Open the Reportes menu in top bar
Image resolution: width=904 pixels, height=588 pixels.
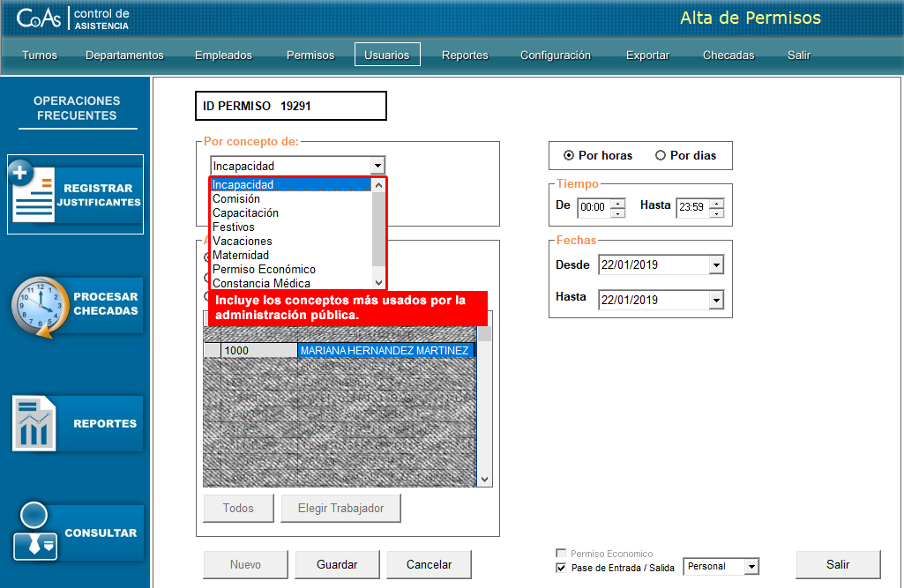(x=465, y=55)
